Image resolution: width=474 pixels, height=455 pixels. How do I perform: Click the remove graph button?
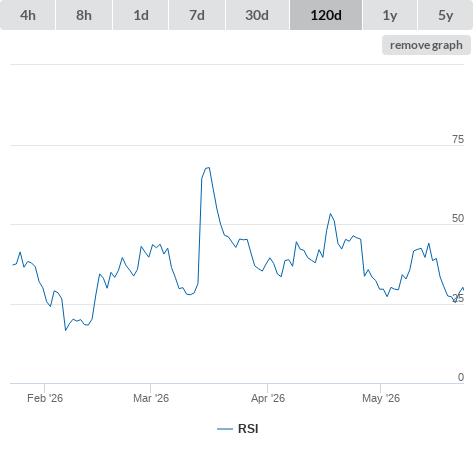coord(426,45)
